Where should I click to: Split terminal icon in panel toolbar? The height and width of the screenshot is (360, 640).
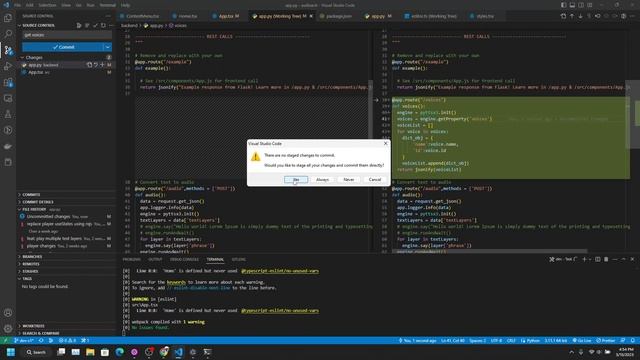(598, 259)
